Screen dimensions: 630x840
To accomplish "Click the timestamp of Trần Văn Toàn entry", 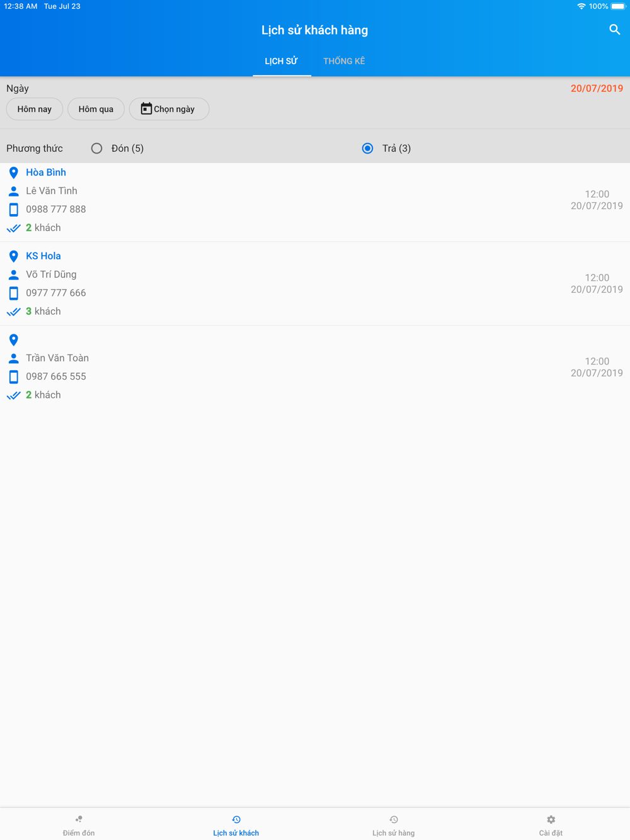I will (597, 367).
